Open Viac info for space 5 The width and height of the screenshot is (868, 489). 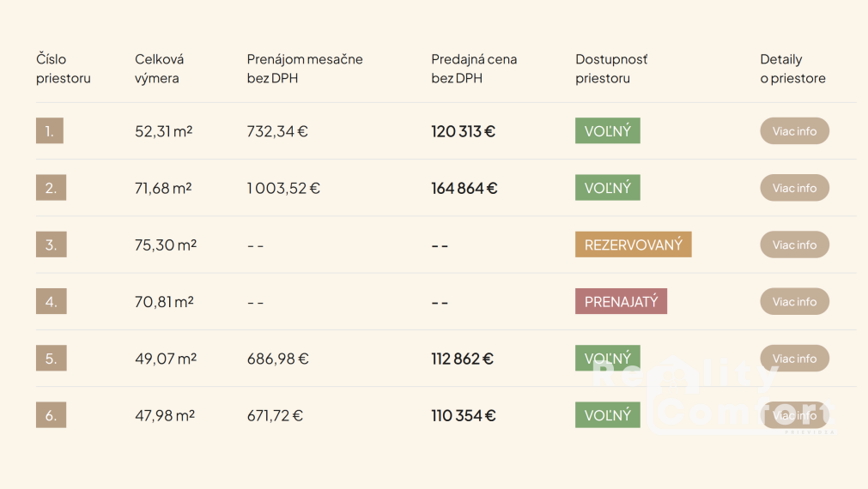794,359
